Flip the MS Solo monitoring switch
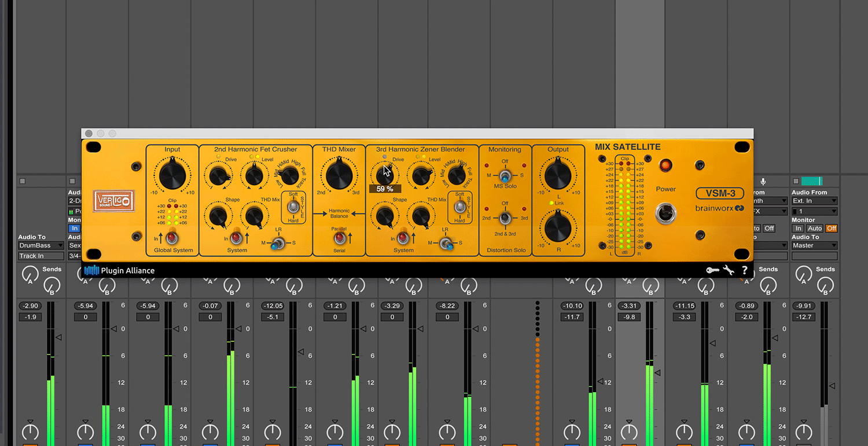The image size is (868, 446). 505,176
